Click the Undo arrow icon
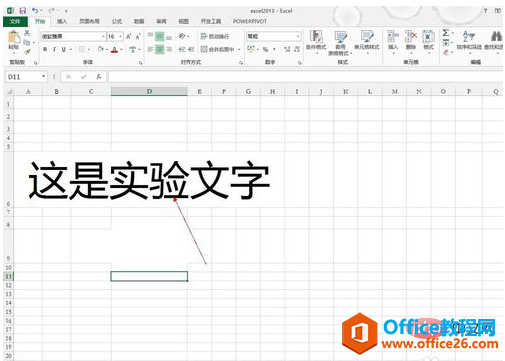Screen dimensions: 505x361 click(35, 11)
